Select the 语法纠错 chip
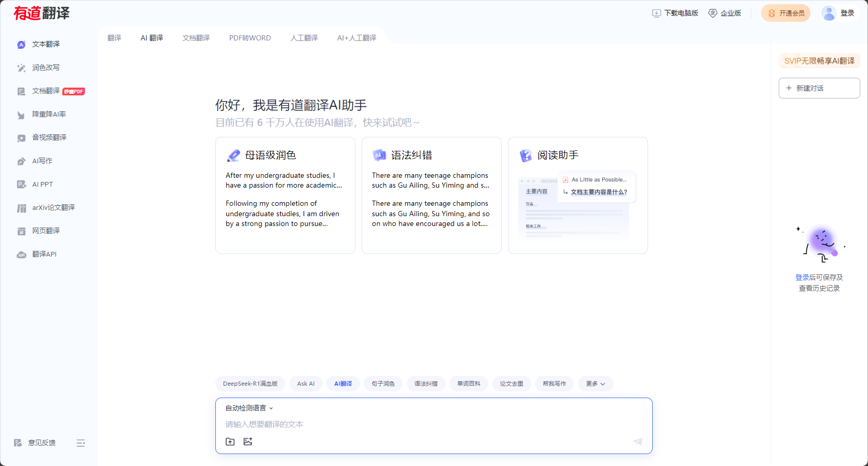The width and height of the screenshot is (868, 466). pyautogui.click(x=426, y=384)
